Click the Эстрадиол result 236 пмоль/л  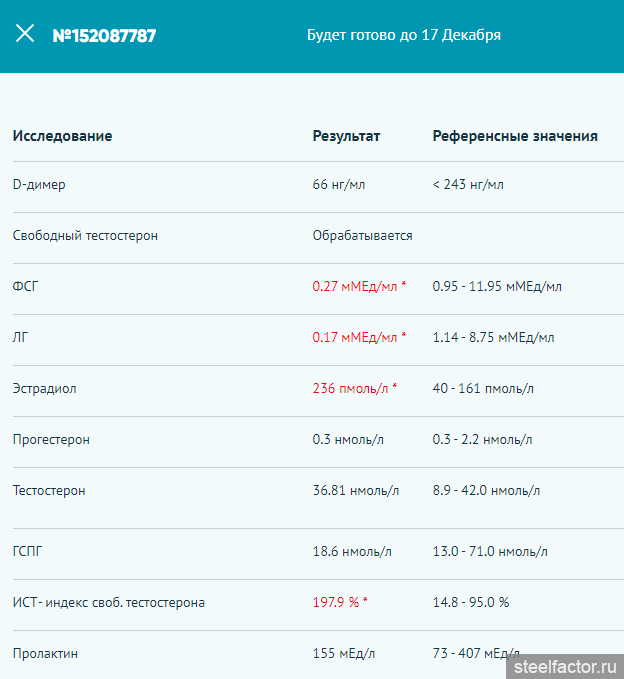(x=355, y=388)
